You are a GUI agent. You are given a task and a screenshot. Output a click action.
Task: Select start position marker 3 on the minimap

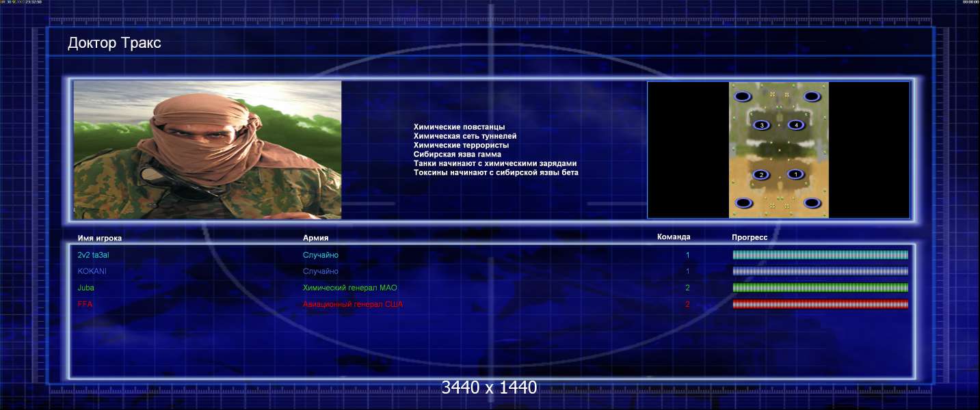pos(762,125)
